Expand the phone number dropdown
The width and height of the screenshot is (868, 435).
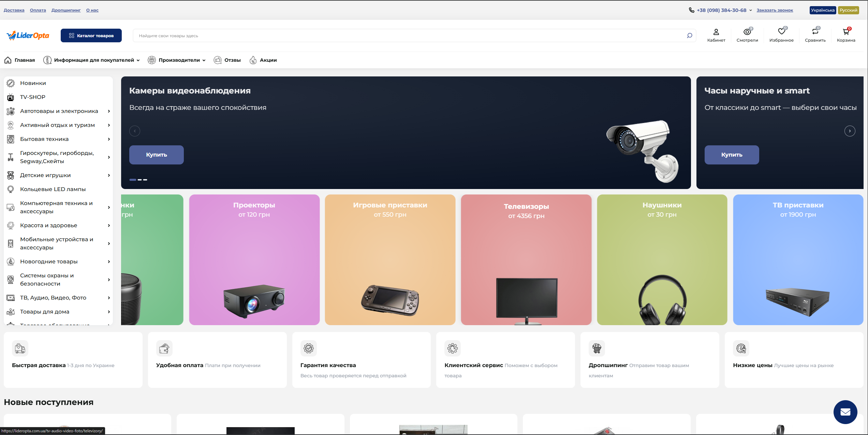[x=751, y=10]
